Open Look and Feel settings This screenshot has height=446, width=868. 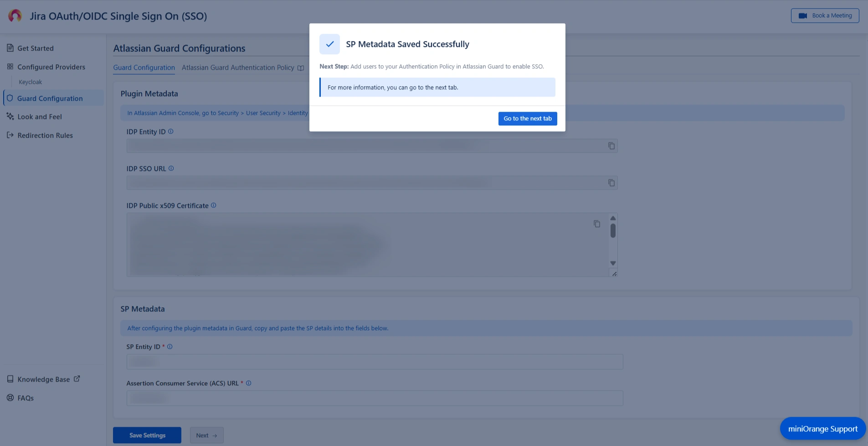40,117
